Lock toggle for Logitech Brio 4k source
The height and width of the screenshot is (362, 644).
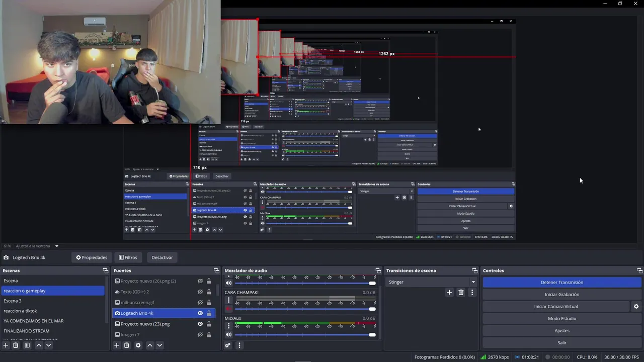[209, 313]
